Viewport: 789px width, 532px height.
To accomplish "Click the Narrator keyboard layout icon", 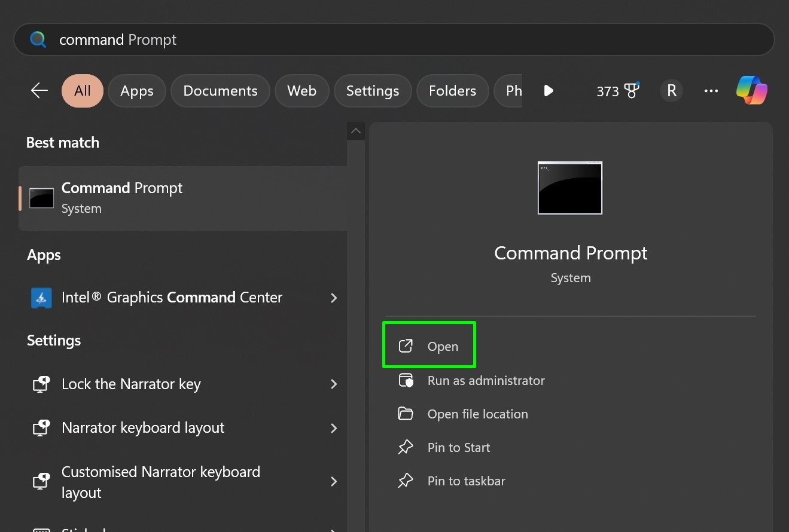I will (x=41, y=428).
